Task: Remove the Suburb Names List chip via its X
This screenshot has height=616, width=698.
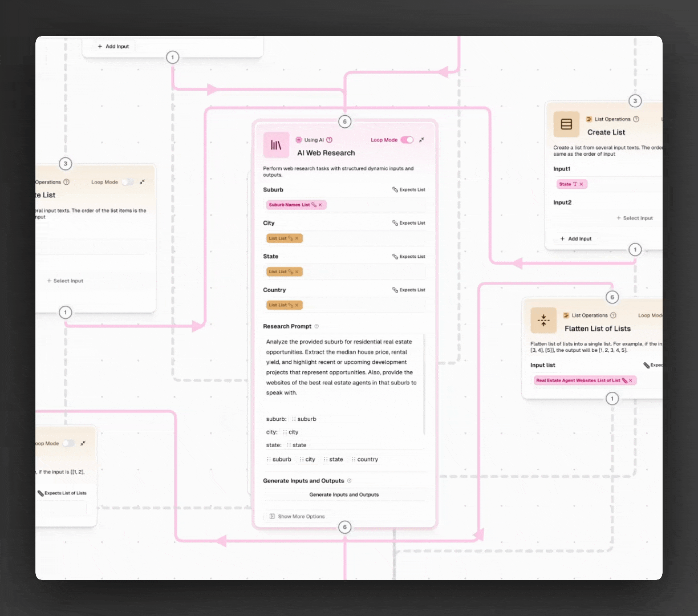Action: 320,205
